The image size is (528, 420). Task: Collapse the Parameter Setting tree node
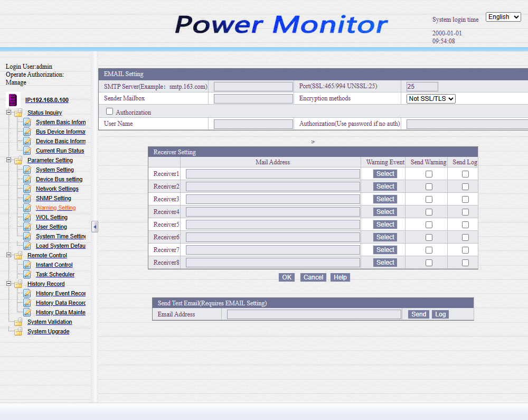(x=9, y=160)
